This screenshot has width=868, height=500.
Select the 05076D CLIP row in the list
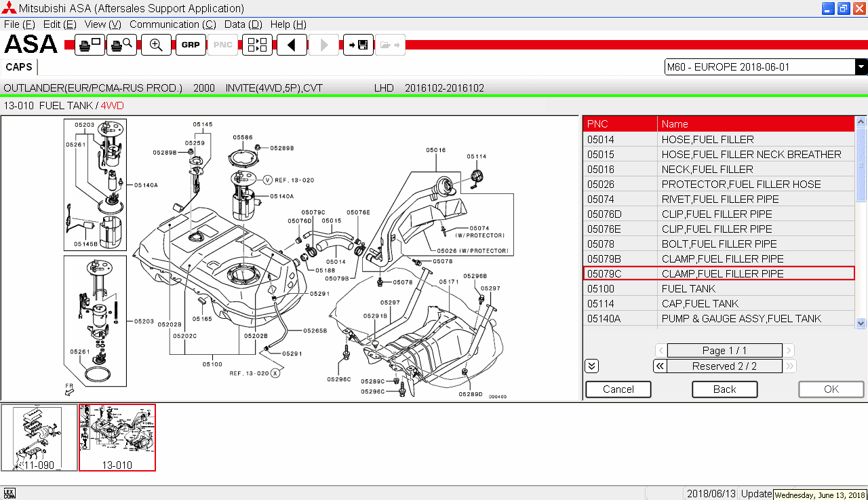719,214
